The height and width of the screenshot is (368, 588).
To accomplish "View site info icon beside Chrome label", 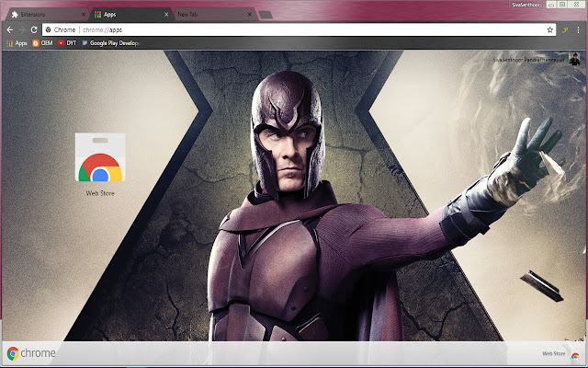I will (x=49, y=29).
